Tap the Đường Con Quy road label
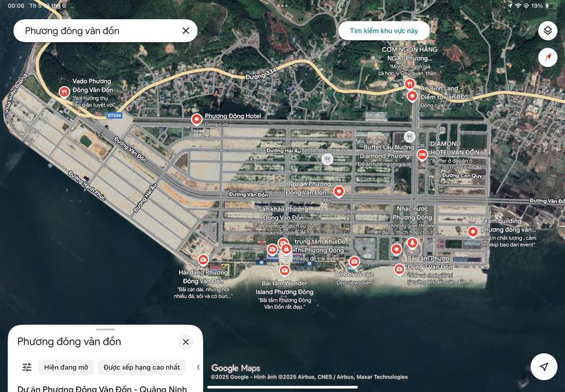This screenshot has height=392, width=565. tap(462, 176)
